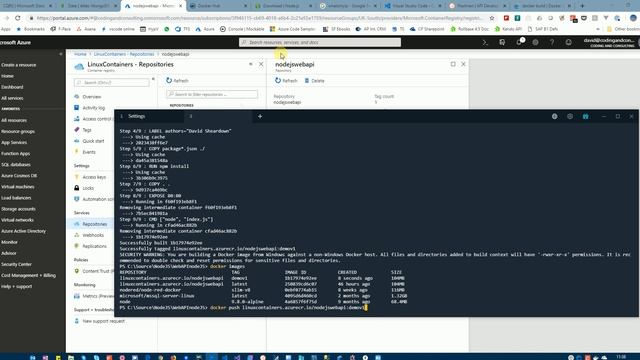Select Repositories under Services

coord(91,224)
